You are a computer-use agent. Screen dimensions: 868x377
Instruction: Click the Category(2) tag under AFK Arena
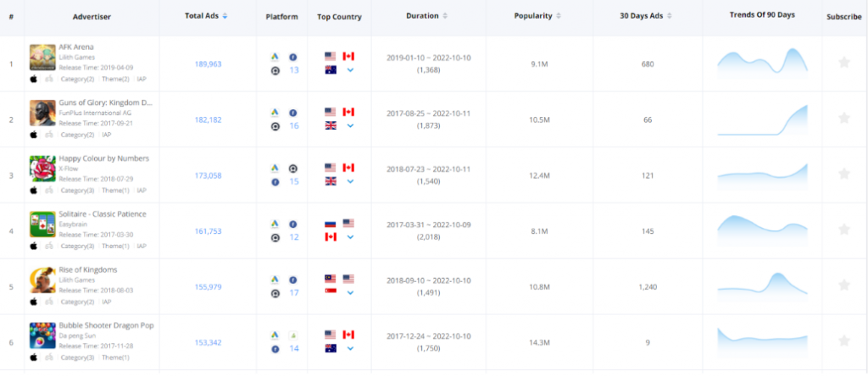point(77,79)
